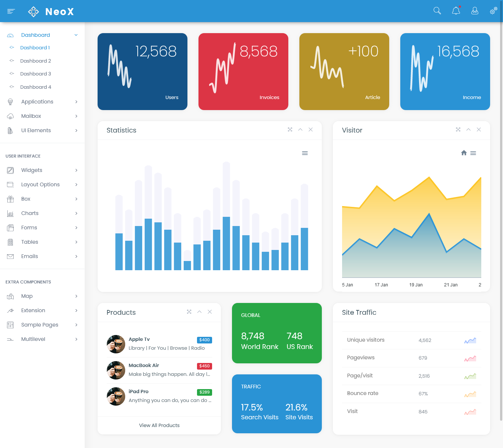The height and width of the screenshot is (448, 503).
Task: Expand the UI Elements submenu arrow
Action: (x=76, y=131)
